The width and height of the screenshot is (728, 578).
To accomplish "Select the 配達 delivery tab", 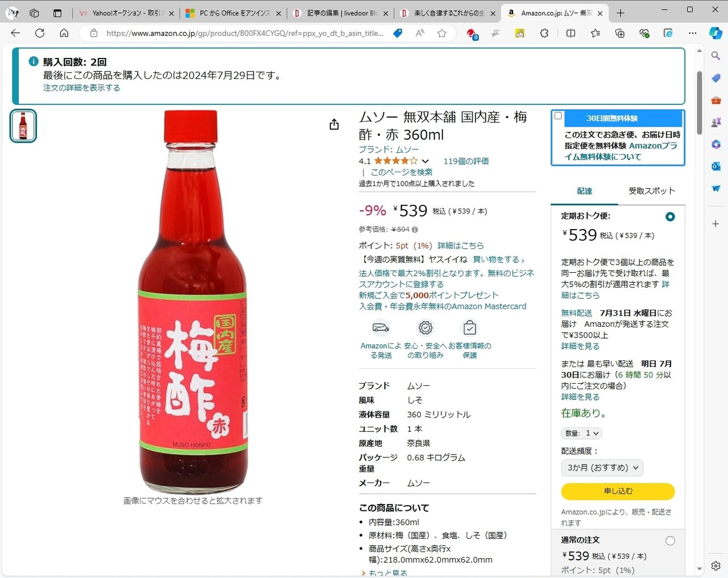I will pyautogui.click(x=584, y=192).
